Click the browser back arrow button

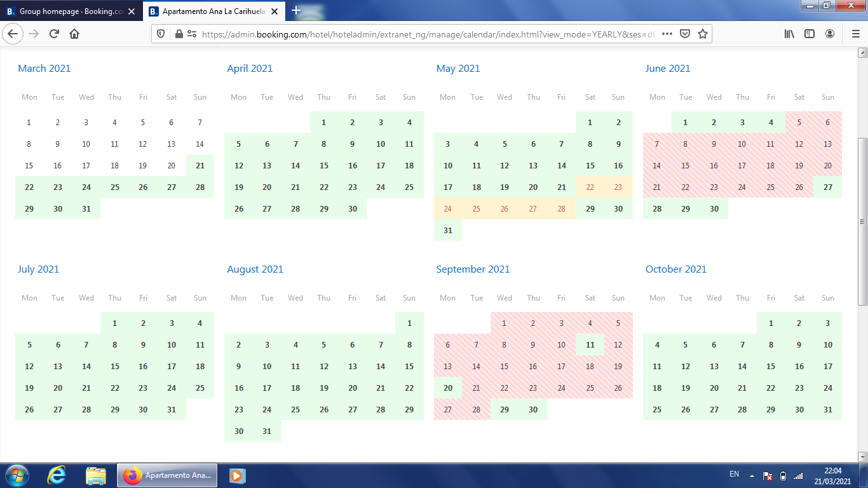tap(13, 34)
